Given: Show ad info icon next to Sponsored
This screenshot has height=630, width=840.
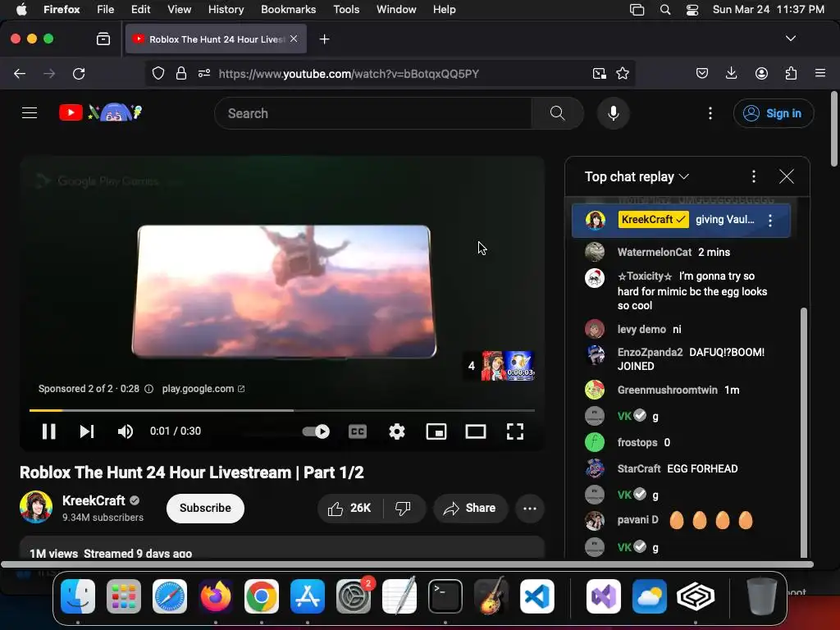Looking at the screenshot, I should pyautogui.click(x=149, y=389).
